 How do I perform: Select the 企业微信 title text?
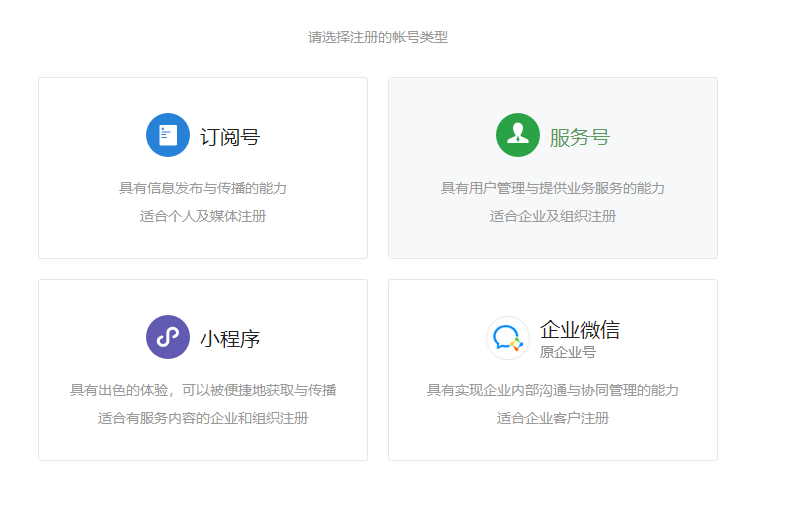pyautogui.click(x=580, y=329)
